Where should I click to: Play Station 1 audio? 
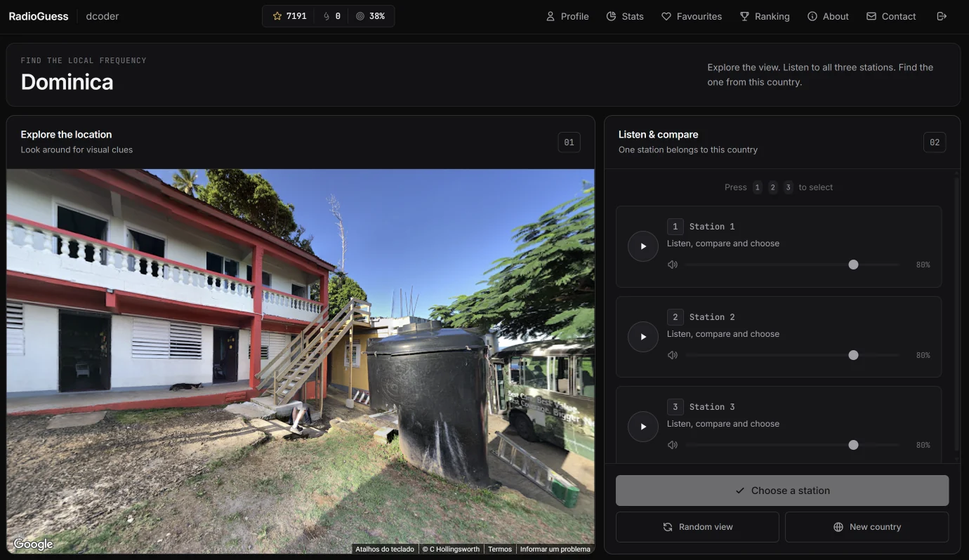point(642,246)
